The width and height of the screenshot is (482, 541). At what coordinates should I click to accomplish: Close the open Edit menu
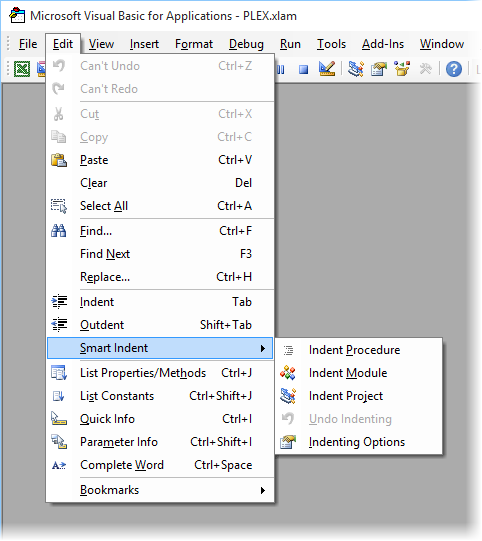point(63,44)
